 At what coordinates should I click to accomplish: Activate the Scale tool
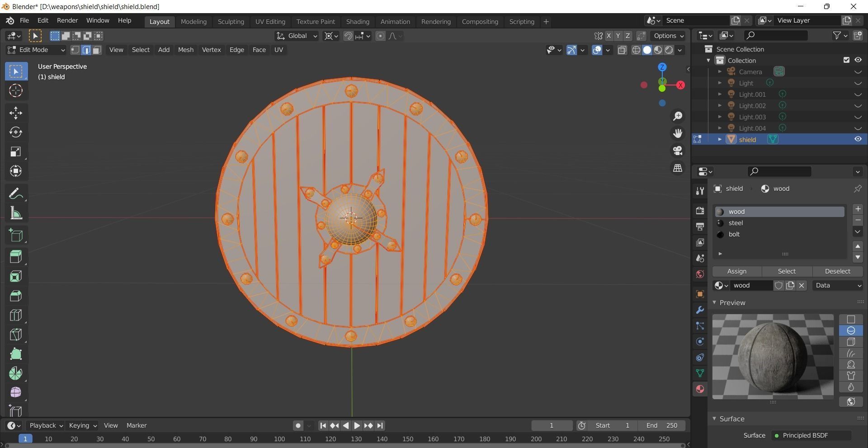16,152
